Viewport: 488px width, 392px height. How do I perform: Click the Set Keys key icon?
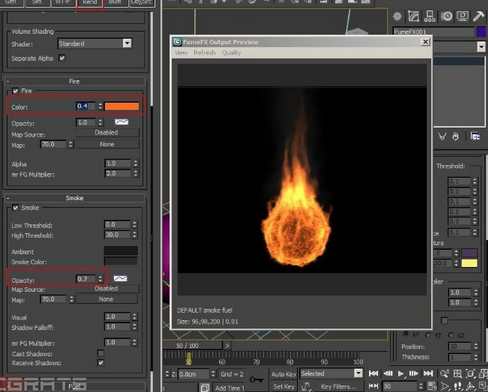pyautogui.click(x=256, y=379)
